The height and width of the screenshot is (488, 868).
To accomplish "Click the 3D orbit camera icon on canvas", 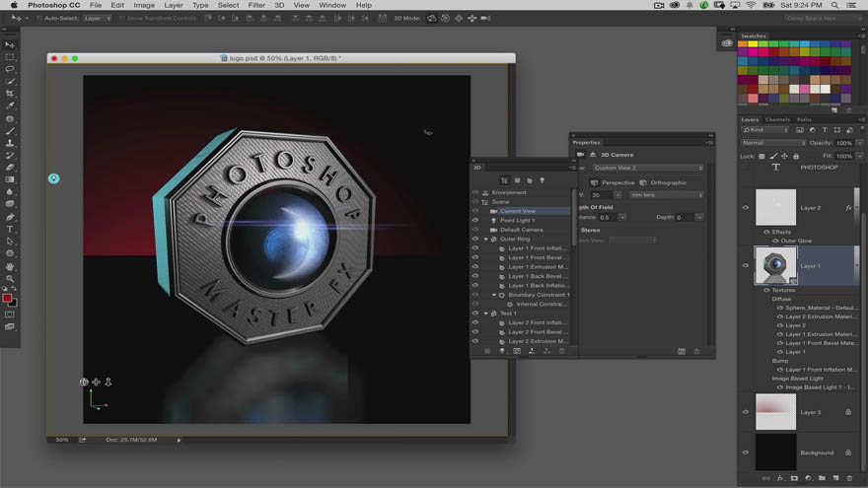I will click(x=84, y=382).
